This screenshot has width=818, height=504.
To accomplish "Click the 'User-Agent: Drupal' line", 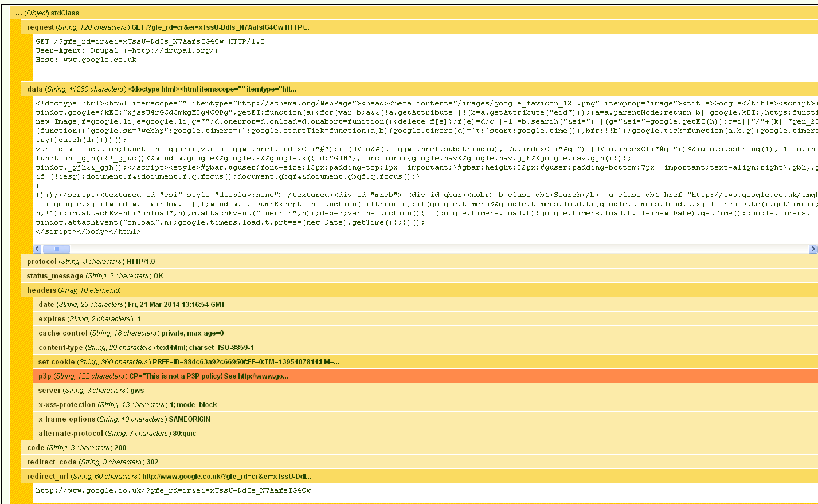I will pyautogui.click(x=127, y=50).
